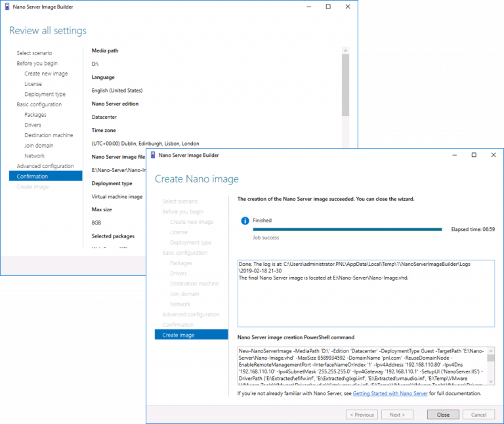Click the 'Selected packages' heading

coord(113,236)
